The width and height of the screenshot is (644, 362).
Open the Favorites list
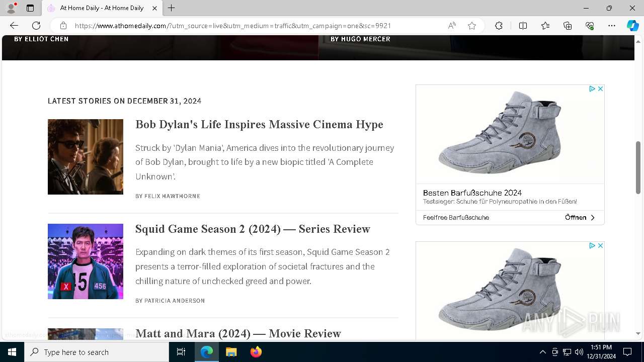545,26
